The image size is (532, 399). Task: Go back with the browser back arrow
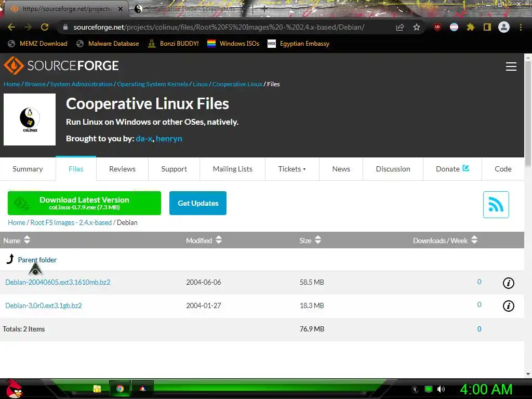(x=11, y=27)
